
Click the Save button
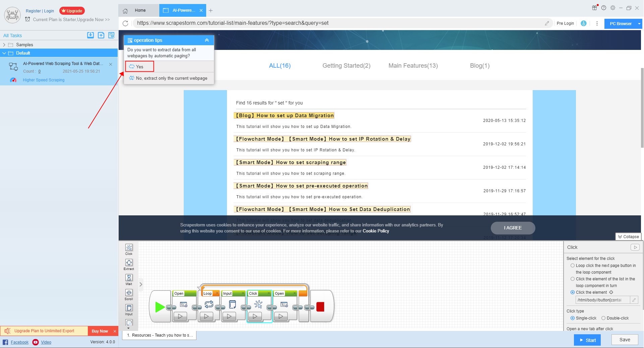click(x=625, y=340)
